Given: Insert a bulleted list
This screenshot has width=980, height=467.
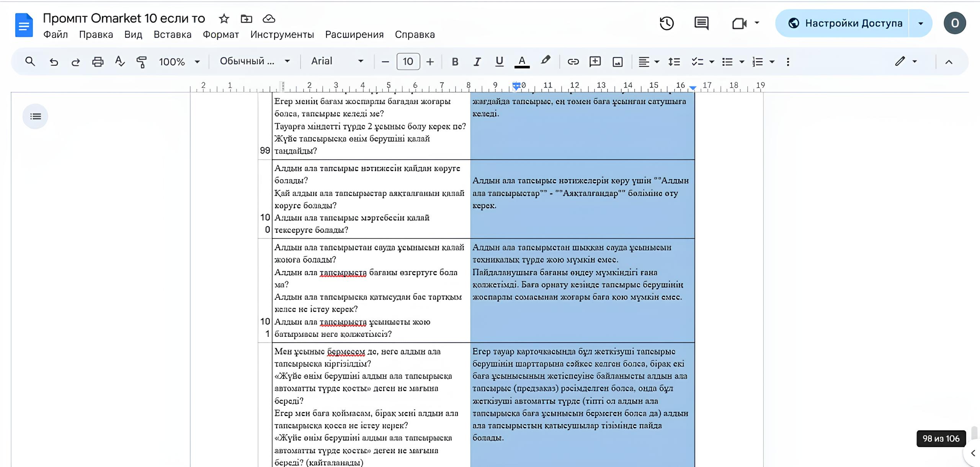Looking at the screenshot, I should (727, 62).
